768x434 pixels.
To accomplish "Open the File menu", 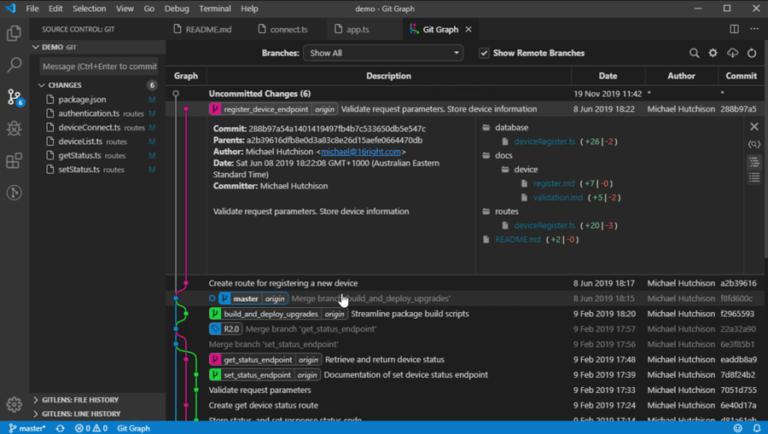I will 32,8.
